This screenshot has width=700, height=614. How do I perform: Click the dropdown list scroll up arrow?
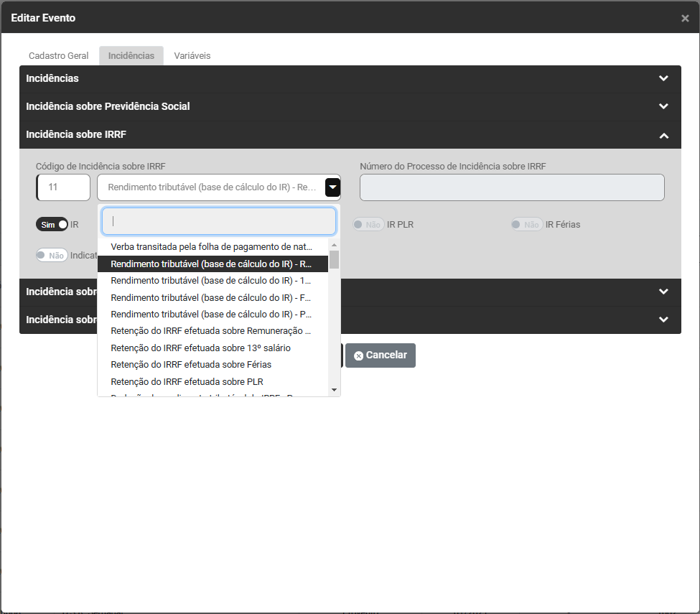334,244
